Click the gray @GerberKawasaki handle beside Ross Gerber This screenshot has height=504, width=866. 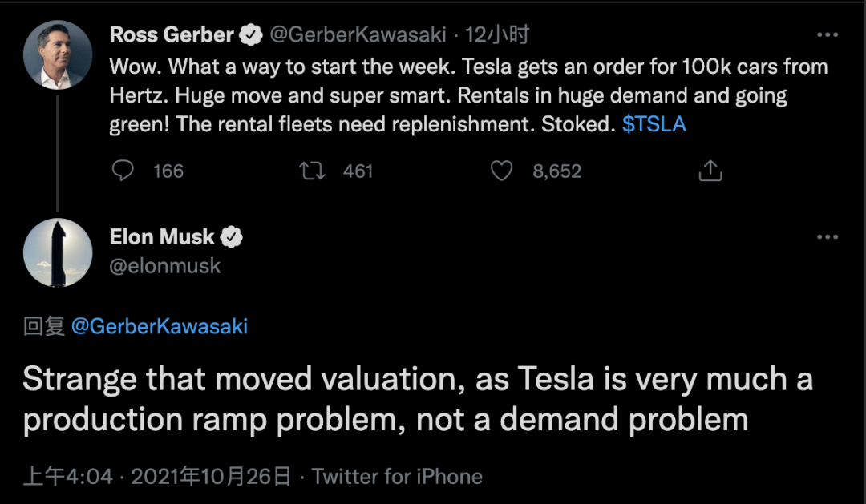358,34
